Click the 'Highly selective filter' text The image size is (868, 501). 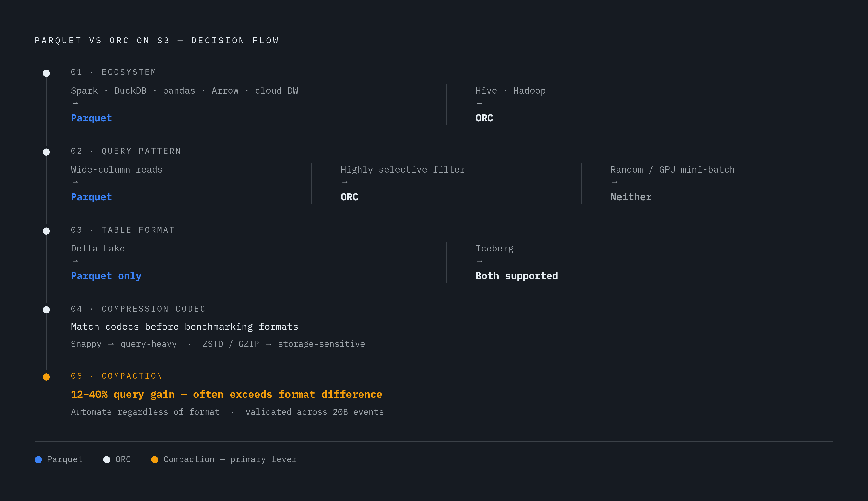403,169
